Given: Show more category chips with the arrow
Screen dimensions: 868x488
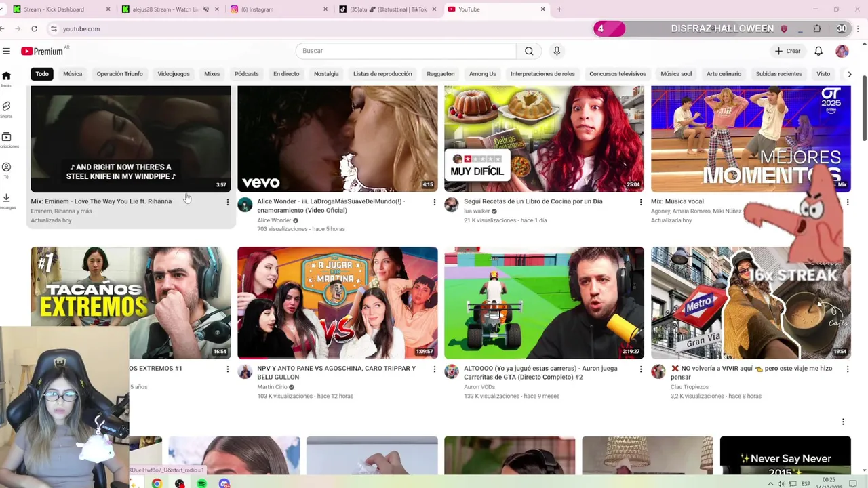Looking at the screenshot, I should 849,74.
